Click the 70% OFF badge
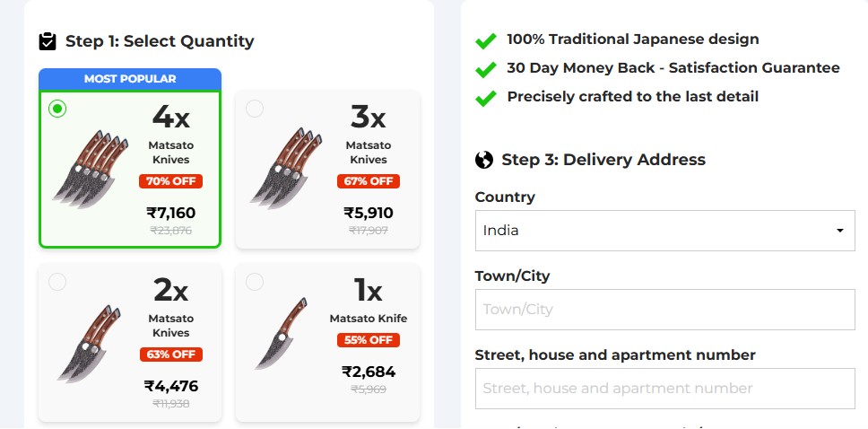The width and height of the screenshot is (868, 429). (170, 181)
